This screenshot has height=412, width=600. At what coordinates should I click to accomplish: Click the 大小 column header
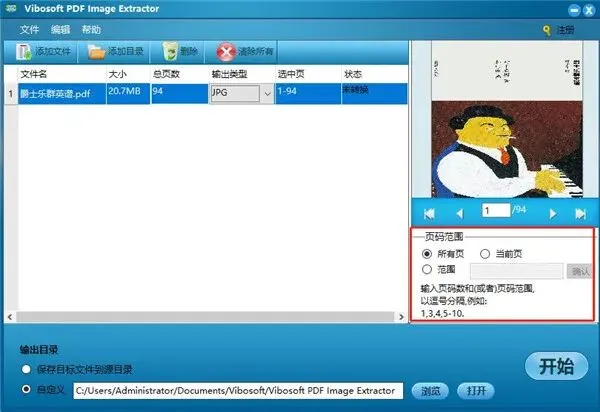(128, 74)
